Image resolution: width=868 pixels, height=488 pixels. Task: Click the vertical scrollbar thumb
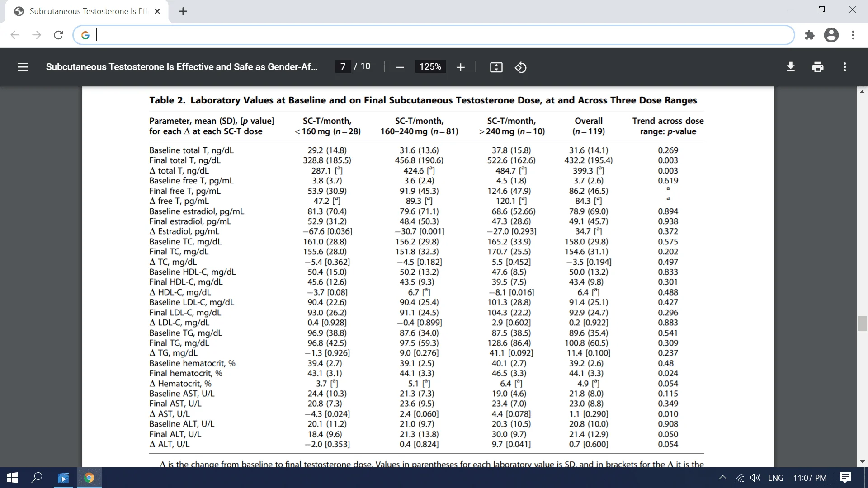(x=862, y=324)
